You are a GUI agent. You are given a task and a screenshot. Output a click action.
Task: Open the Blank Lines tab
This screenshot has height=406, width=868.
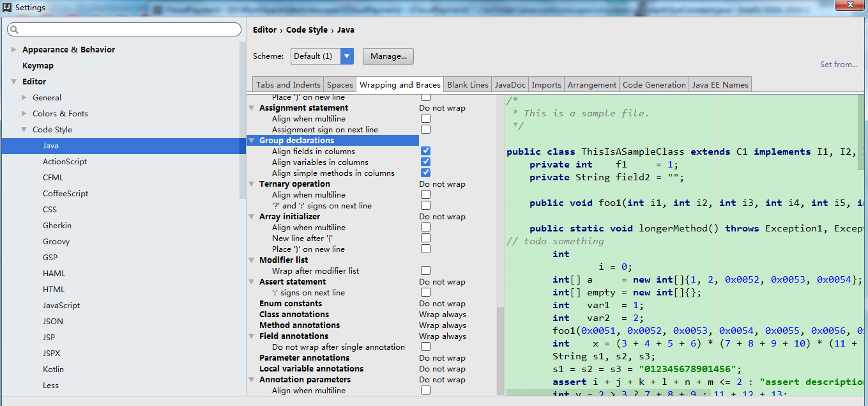(x=468, y=84)
